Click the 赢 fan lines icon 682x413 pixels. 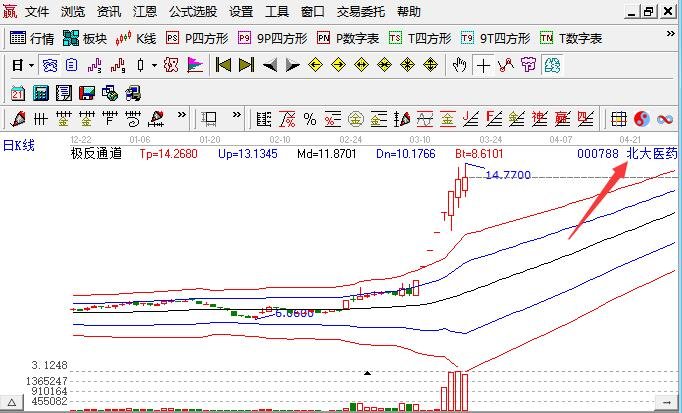click(x=562, y=119)
